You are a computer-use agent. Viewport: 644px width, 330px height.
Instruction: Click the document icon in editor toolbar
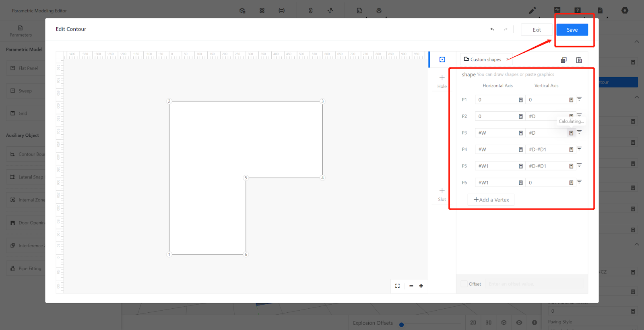point(600,10)
